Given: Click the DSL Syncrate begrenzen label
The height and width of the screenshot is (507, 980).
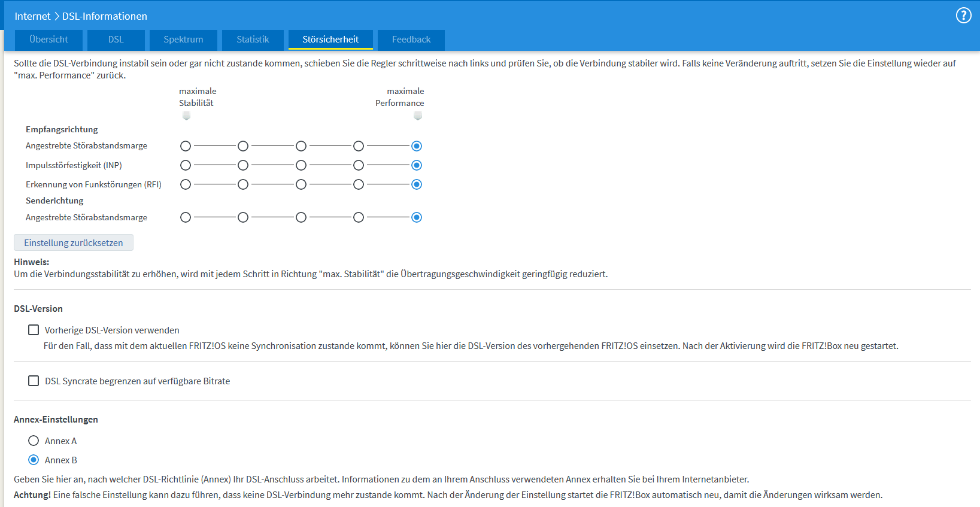Looking at the screenshot, I should point(137,381).
